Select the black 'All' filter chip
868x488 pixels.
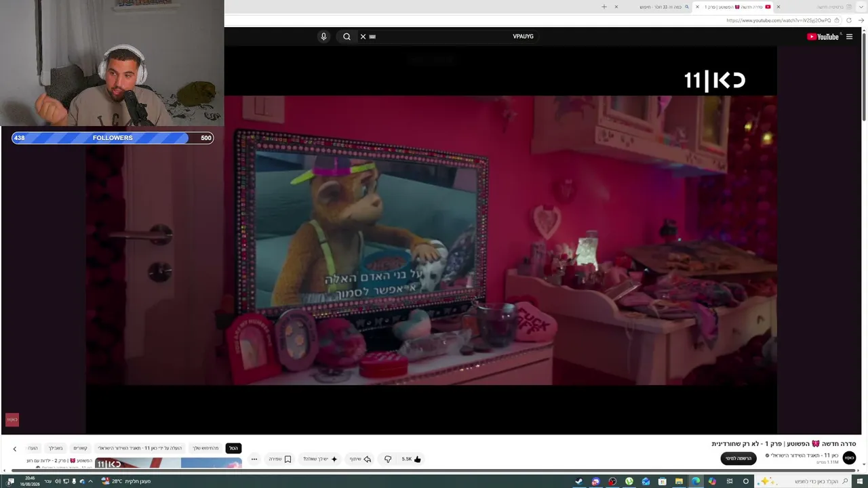tap(233, 448)
